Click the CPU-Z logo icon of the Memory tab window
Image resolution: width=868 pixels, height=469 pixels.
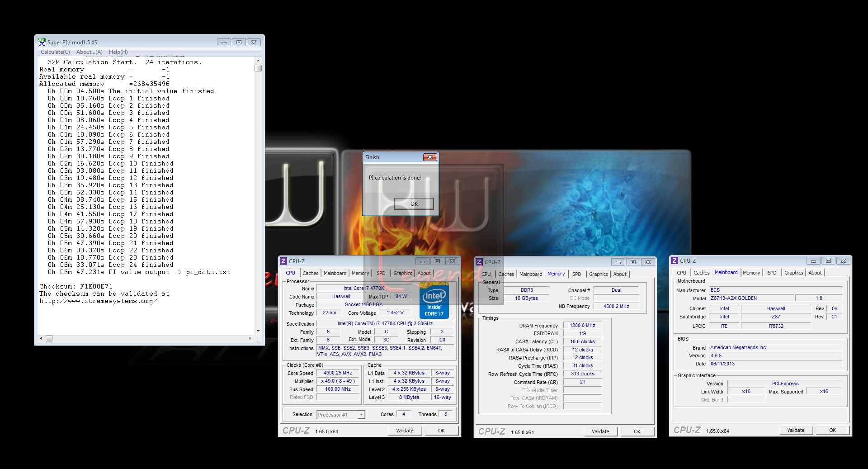click(x=479, y=262)
